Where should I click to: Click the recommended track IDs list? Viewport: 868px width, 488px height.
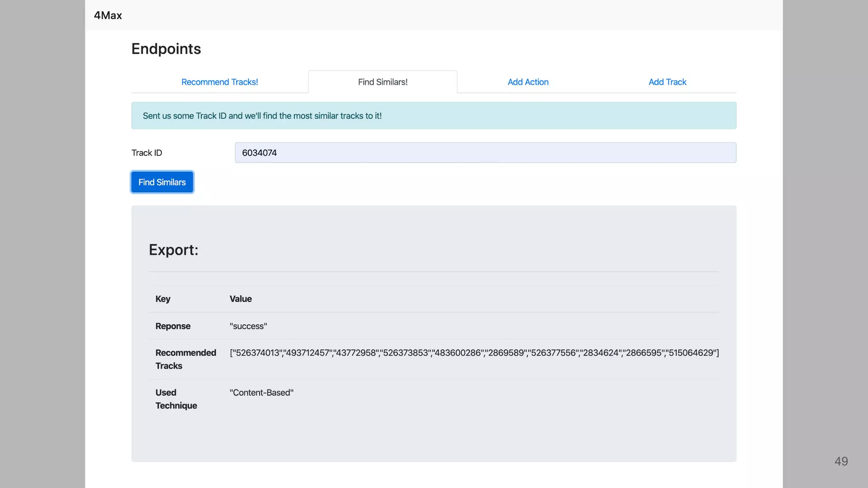(x=474, y=353)
